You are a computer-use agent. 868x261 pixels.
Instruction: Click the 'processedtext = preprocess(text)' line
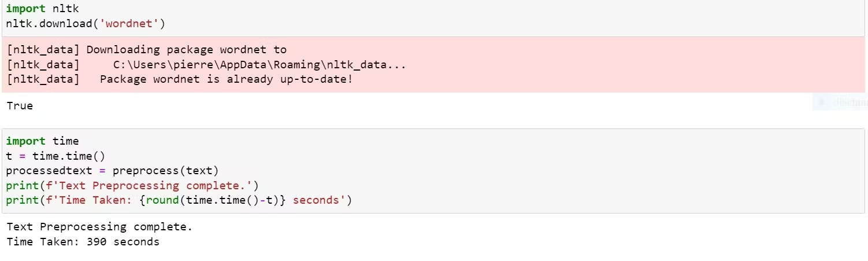tap(112, 171)
